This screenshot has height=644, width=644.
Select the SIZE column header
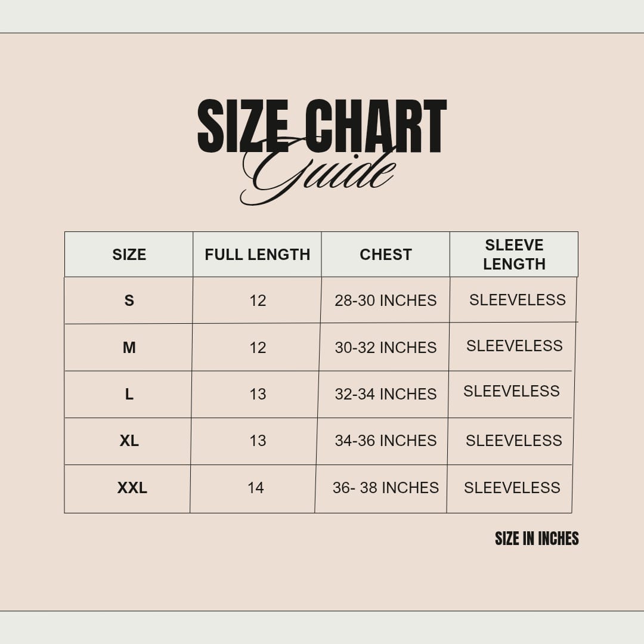[x=129, y=255]
